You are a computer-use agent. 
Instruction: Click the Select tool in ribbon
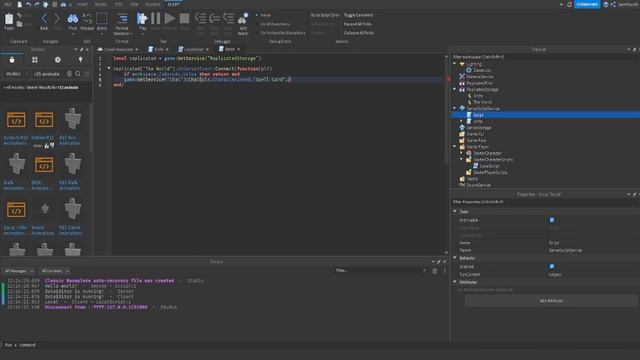102,19
